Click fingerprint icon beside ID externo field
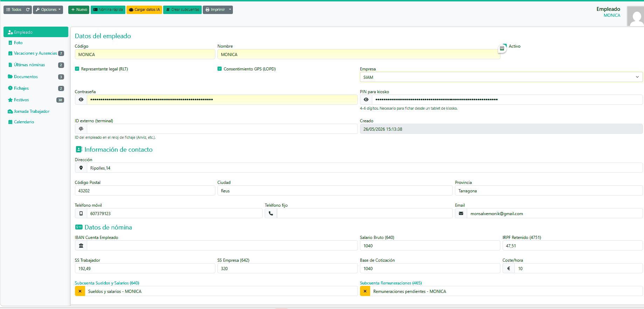644x309 pixels. tap(81, 129)
